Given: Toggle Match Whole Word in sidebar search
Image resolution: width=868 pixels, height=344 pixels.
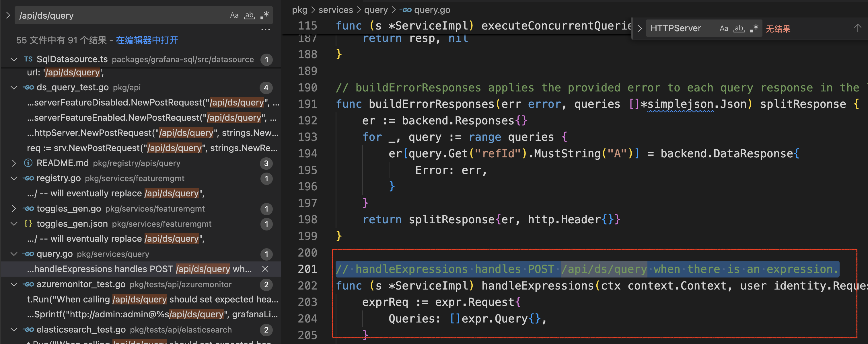Looking at the screenshot, I should pyautogui.click(x=249, y=15).
